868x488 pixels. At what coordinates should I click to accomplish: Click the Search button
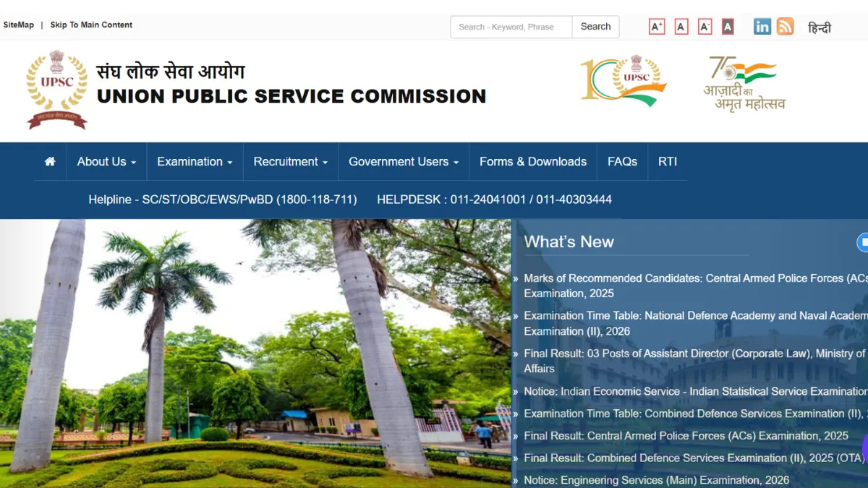click(595, 27)
